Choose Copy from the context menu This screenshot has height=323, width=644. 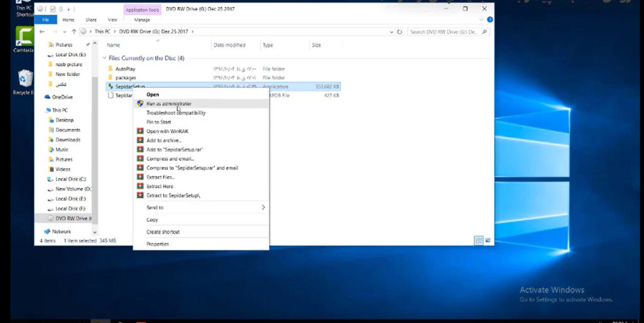click(201, 219)
